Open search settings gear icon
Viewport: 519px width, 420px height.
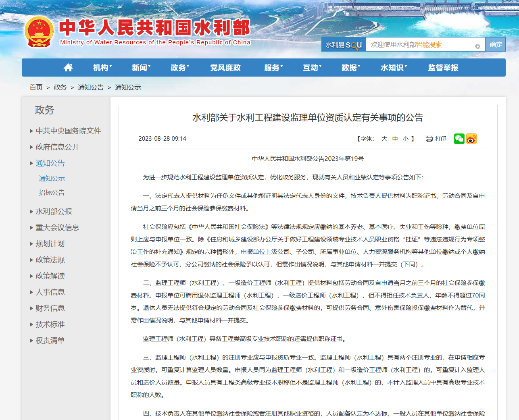[477, 46]
